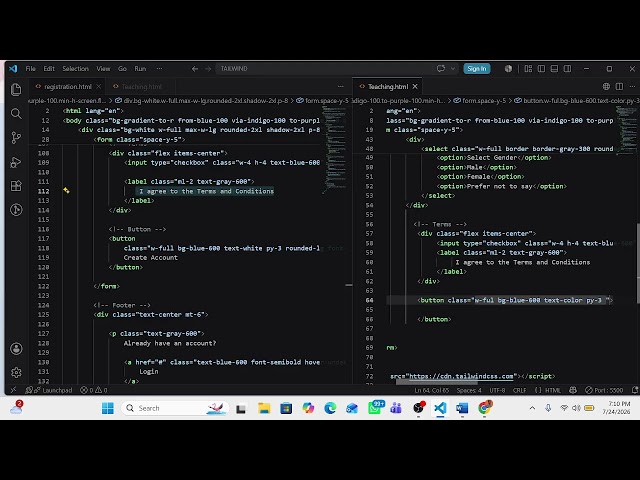Switch to the registration.html tab

68,87
